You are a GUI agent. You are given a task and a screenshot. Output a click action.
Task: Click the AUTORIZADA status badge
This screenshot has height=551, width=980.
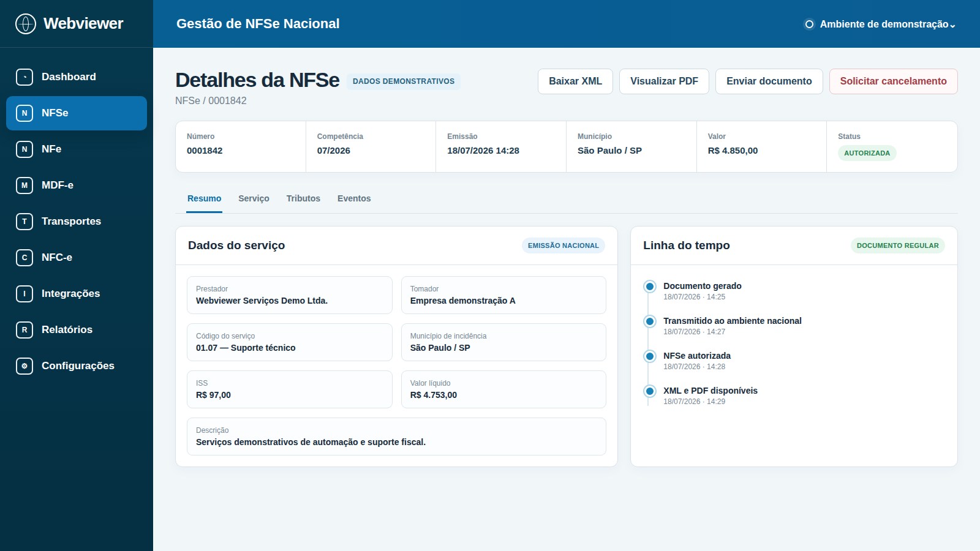[867, 153]
